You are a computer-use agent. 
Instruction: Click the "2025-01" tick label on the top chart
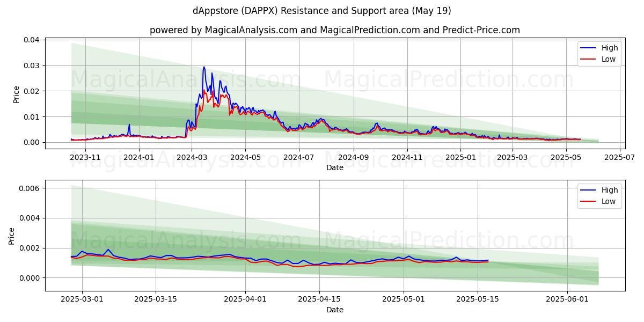460,157
